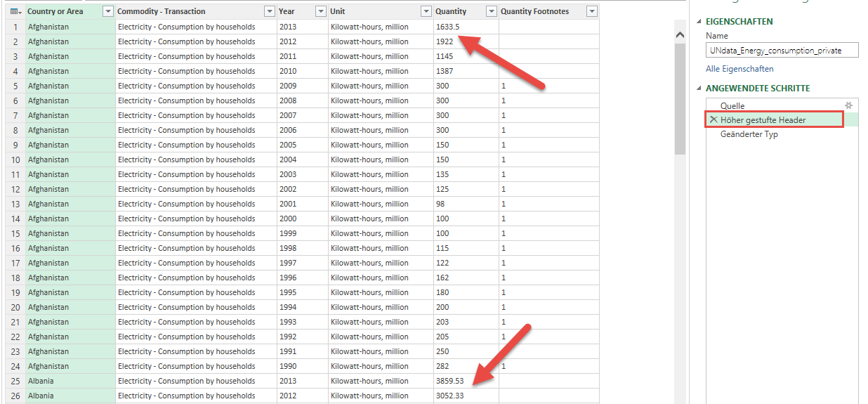868x404 pixels.
Task: Expand Unit column filter arrow
Action: (x=426, y=11)
